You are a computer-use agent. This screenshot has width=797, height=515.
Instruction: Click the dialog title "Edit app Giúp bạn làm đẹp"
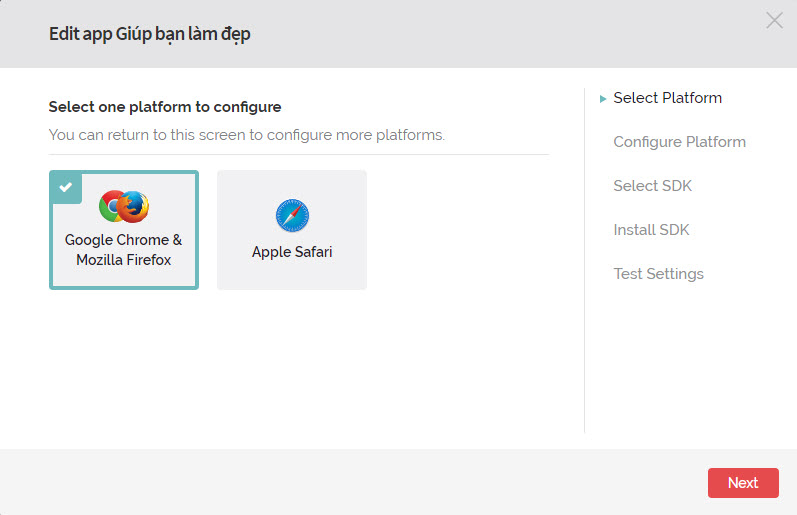150,34
